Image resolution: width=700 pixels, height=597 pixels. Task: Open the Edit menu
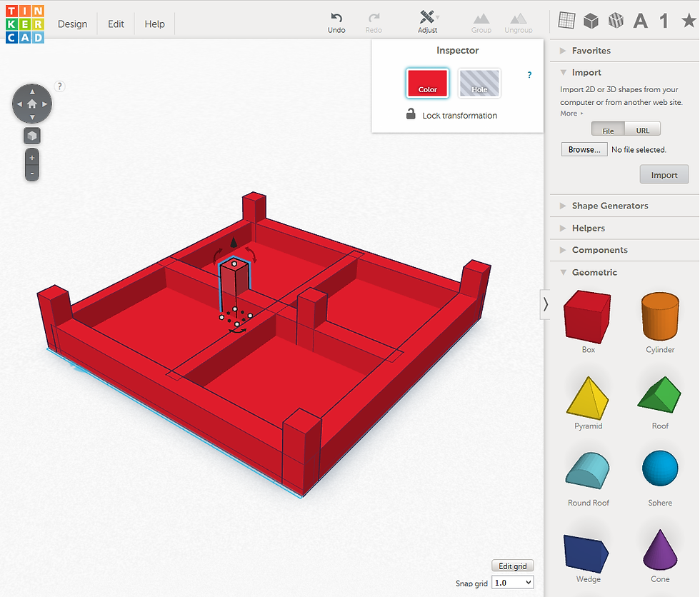[x=116, y=24]
